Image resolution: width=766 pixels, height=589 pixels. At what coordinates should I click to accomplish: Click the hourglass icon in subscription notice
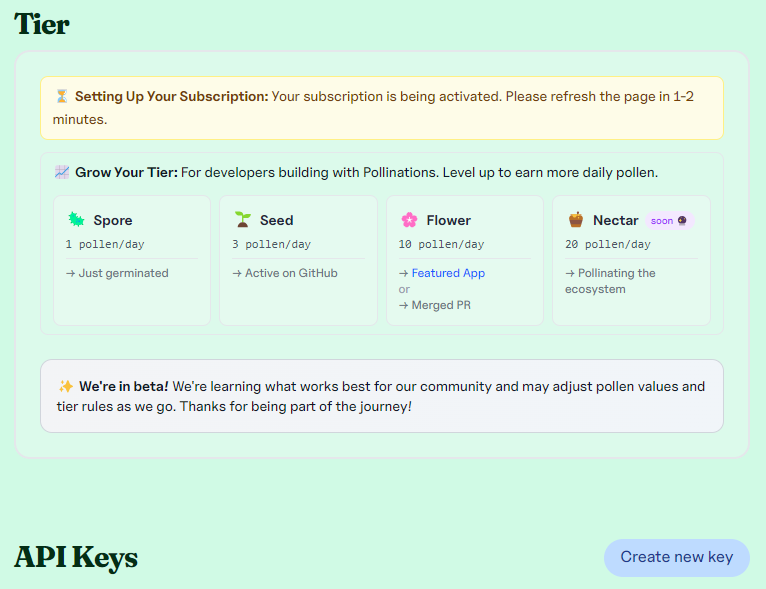click(62, 97)
